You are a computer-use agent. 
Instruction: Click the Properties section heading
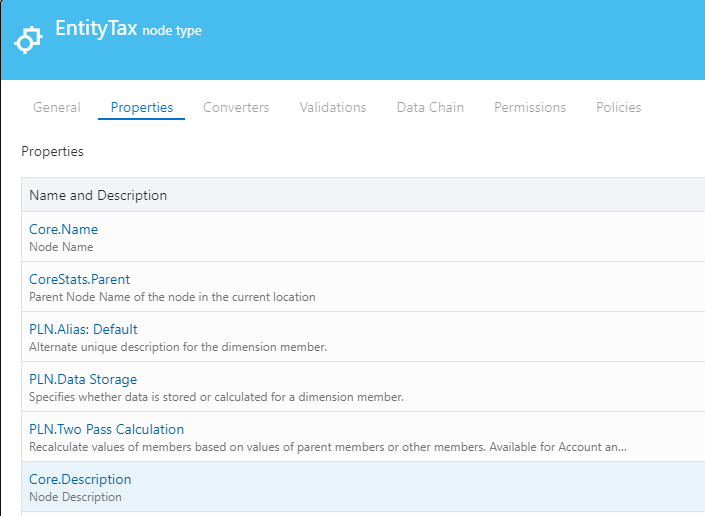52,152
